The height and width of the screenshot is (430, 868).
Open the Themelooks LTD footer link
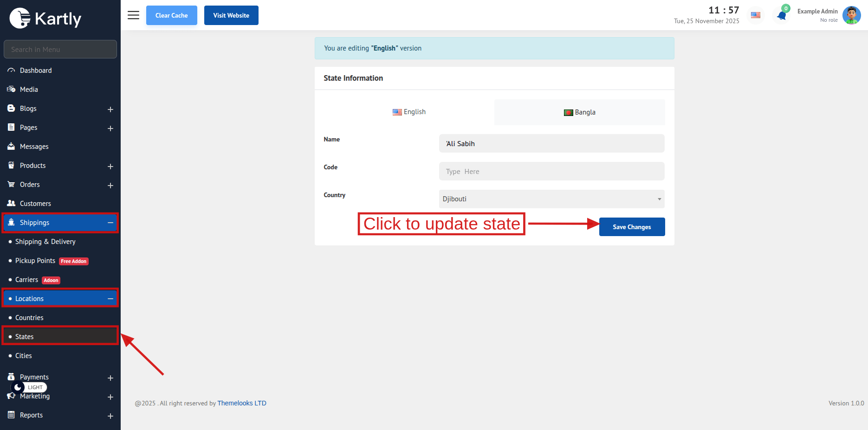tap(242, 403)
